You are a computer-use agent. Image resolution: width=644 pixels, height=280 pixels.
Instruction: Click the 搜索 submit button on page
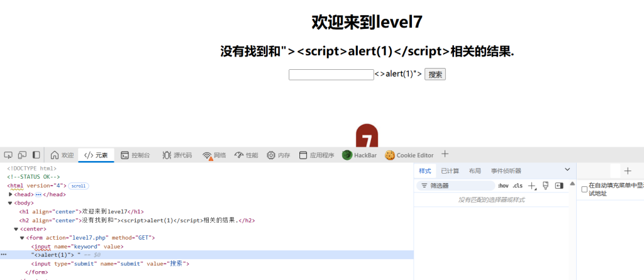[x=435, y=74]
